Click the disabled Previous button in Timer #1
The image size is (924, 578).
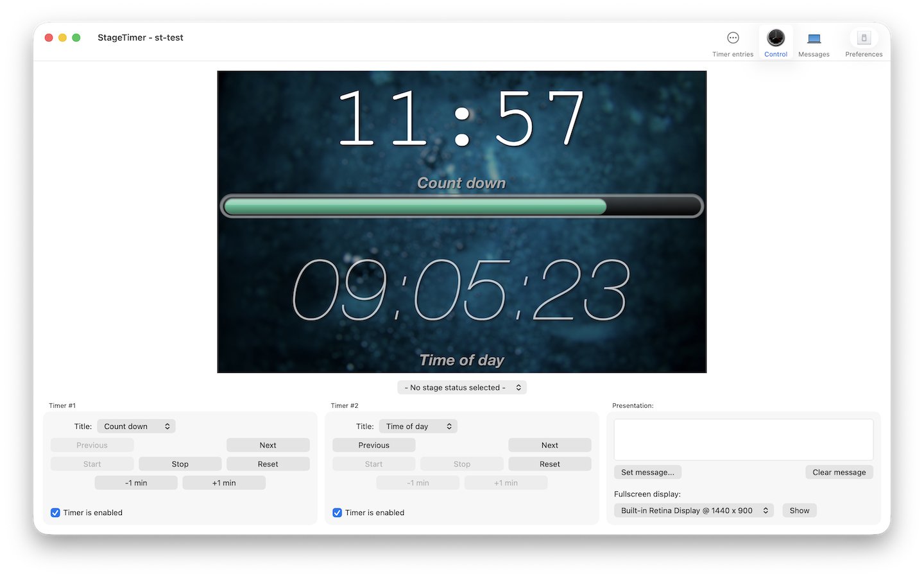click(x=92, y=445)
